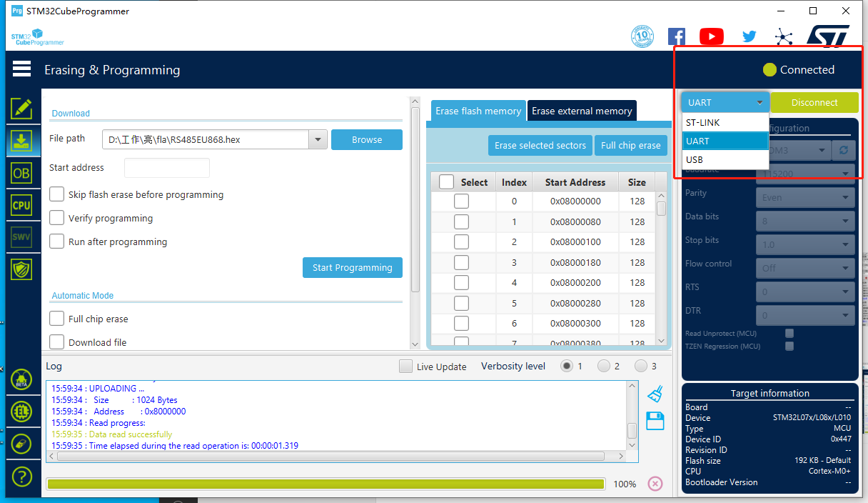Click the 100% progress bar
This screenshot has width=868, height=503.
point(325,484)
